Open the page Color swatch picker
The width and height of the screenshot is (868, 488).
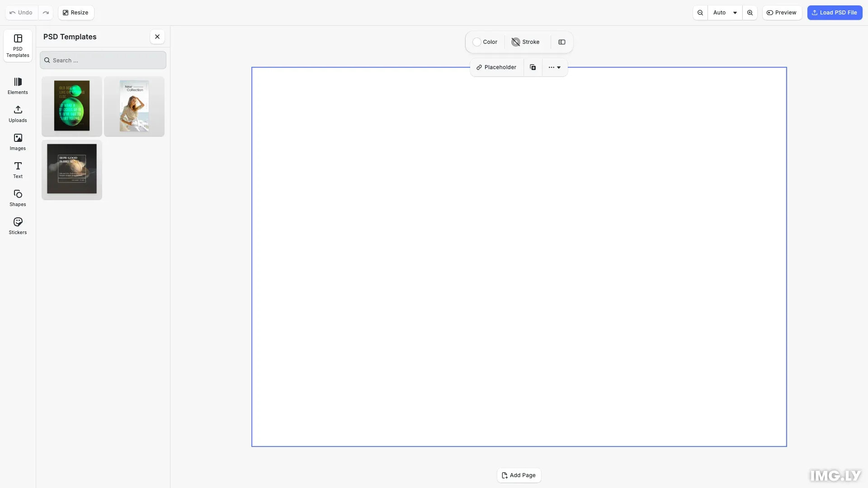[485, 42]
